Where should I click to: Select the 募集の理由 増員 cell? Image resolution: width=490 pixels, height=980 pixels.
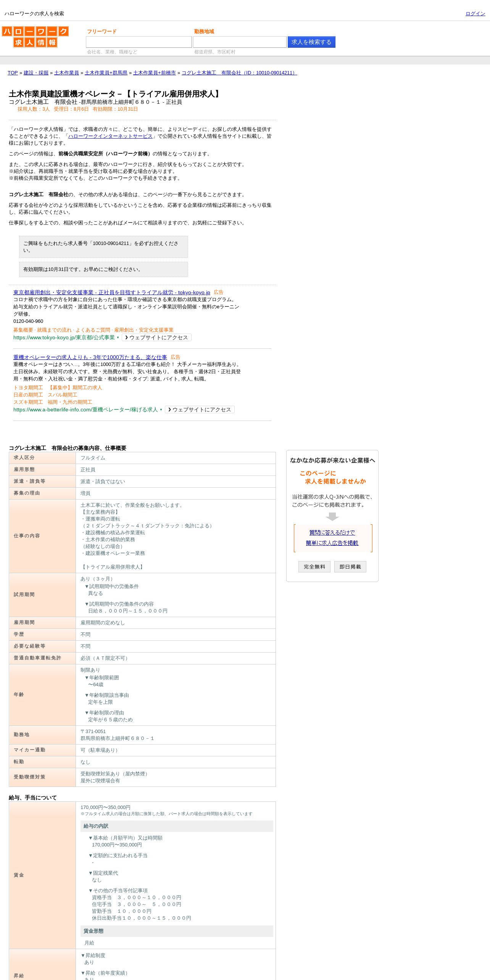[176, 493]
